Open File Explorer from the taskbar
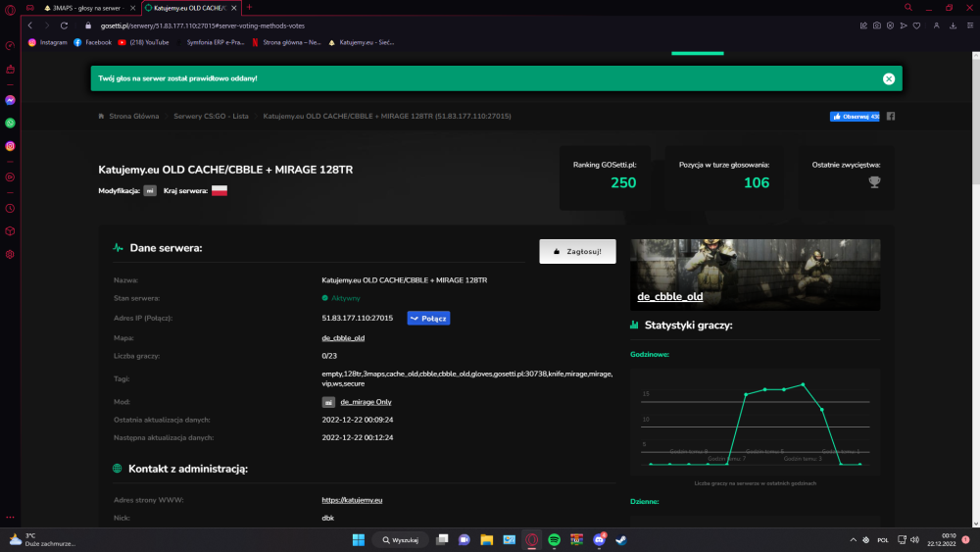The width and height of the screenshot is (980, 552). (x=486, y=540)
